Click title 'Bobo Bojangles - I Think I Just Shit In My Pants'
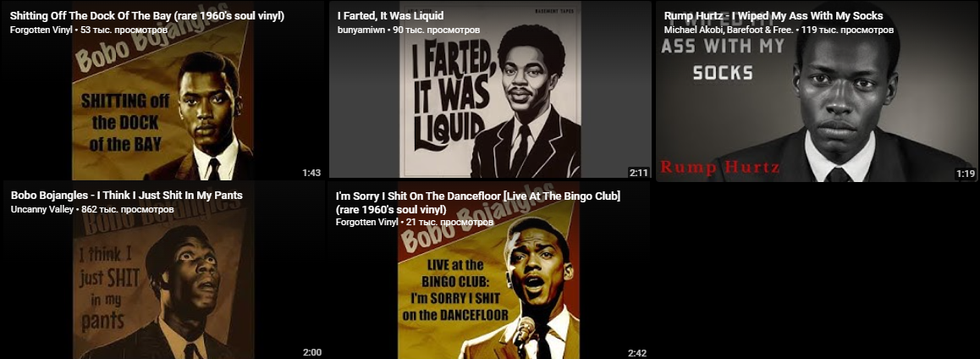 coord(127,195)
